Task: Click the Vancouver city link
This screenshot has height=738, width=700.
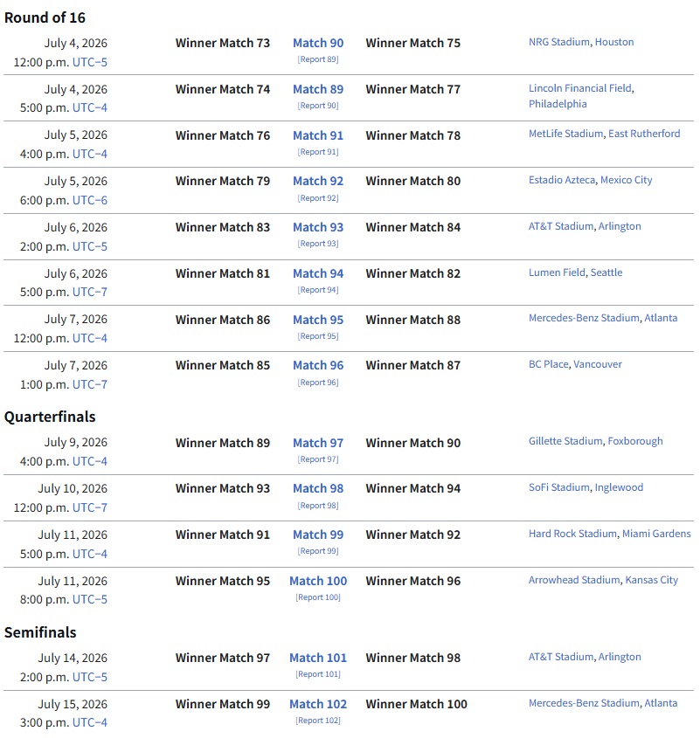Action: [x=597, y=364]
